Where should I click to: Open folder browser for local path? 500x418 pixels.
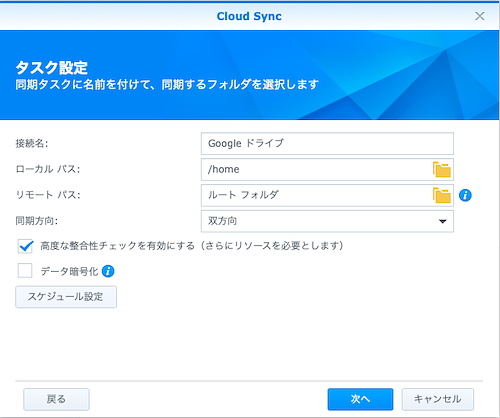[x=442, y=169]
